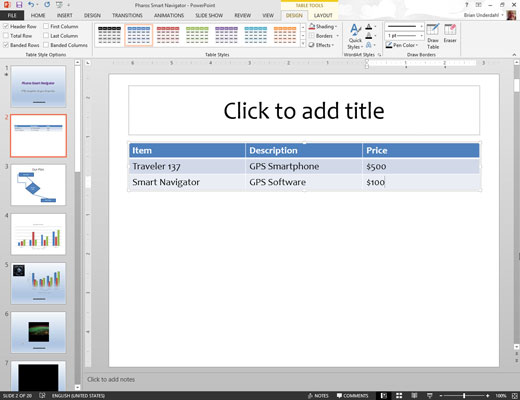Select the Draw Table tool
This screenshot has width=520, height=400.
433,37
